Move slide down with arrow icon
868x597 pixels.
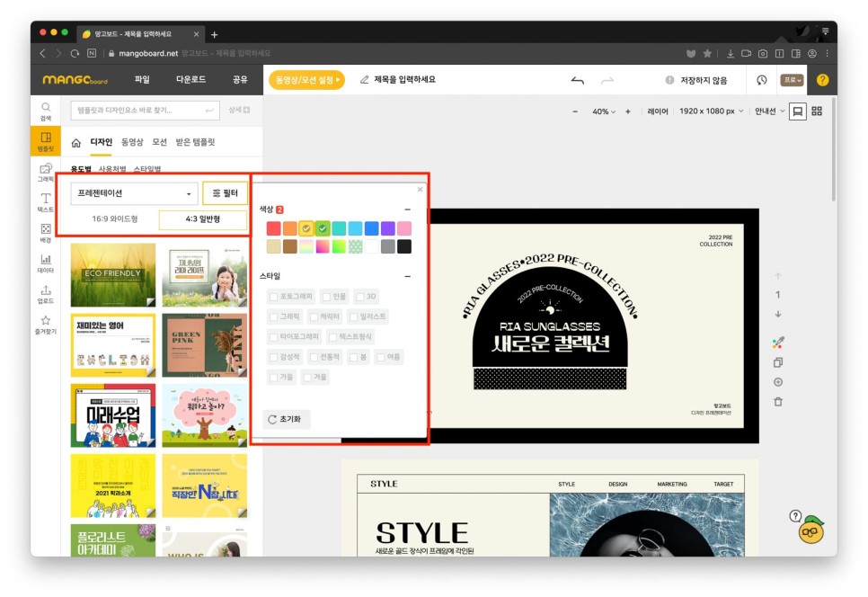778,314
